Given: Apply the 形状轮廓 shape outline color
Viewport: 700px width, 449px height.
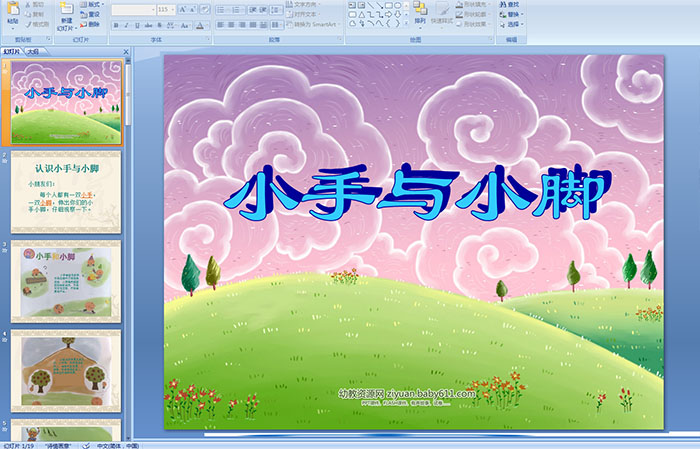Looking at the screenshot, I should [459, 14].
